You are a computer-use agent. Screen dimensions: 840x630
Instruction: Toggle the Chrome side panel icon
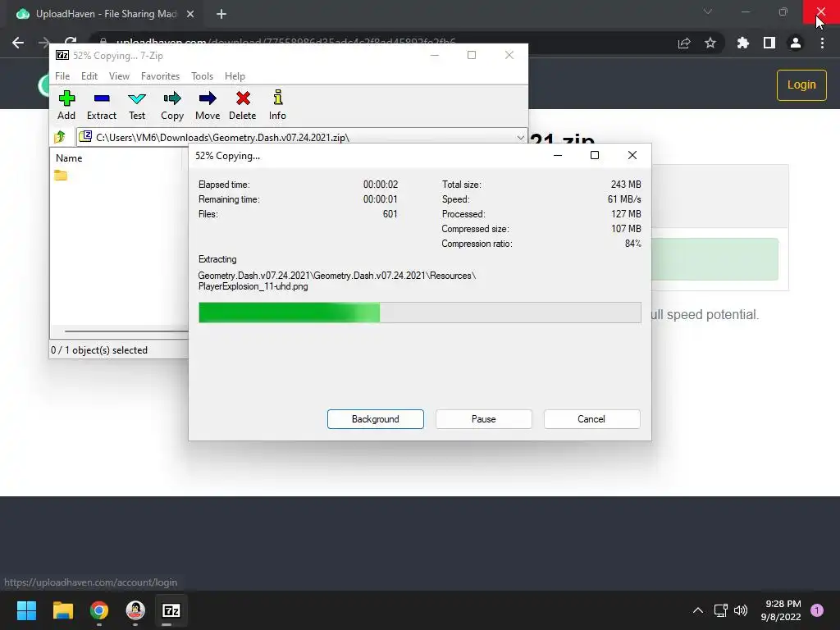coord(769,43)
